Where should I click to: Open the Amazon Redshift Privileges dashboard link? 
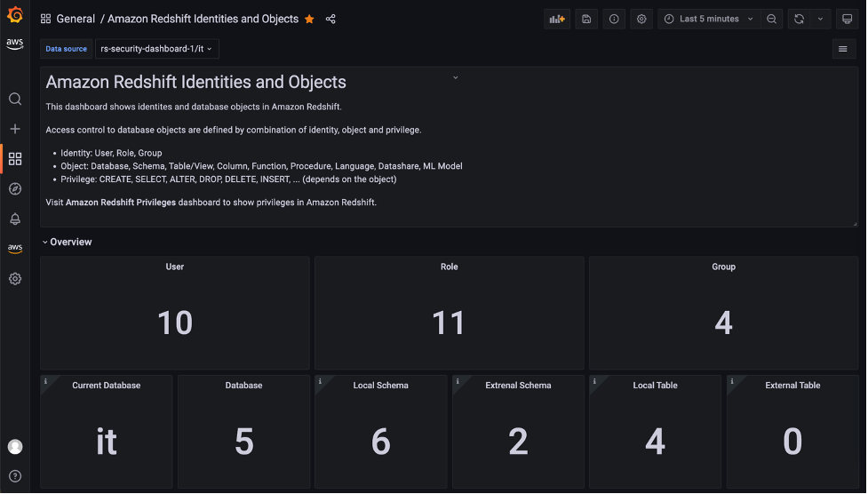(x=121, y=203)
